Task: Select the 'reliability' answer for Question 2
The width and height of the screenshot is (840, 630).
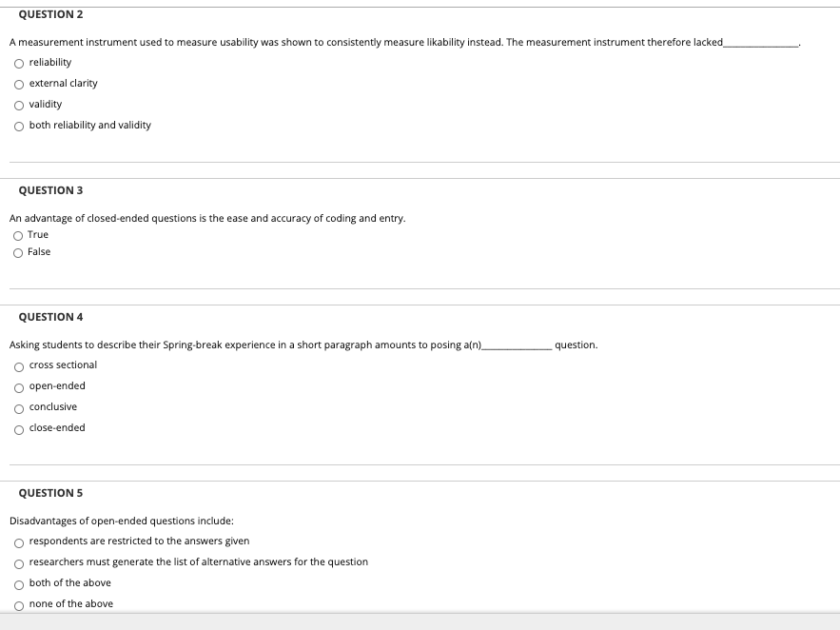Action: (19, 64)
